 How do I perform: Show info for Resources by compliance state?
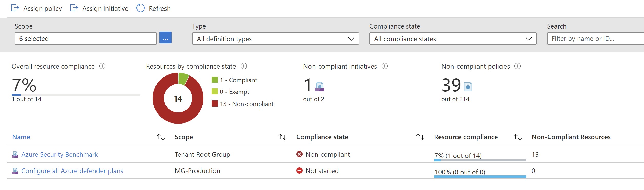tap(244, 66)
